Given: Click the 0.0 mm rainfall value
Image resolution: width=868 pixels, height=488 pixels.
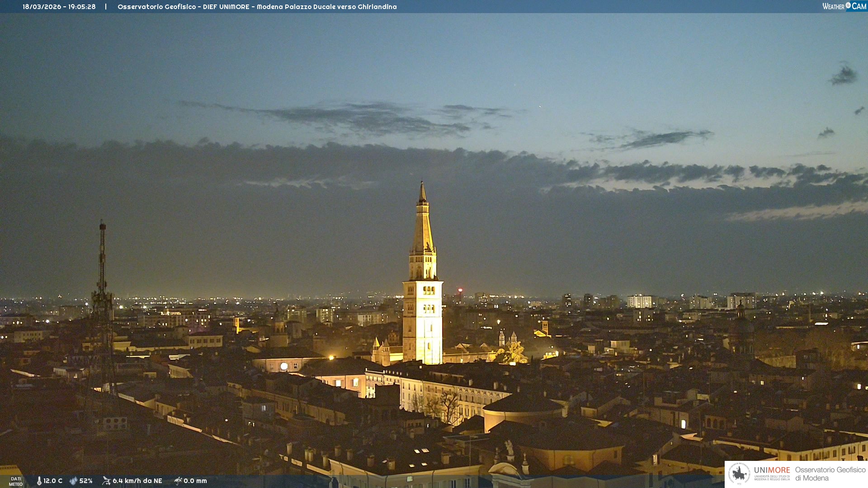Looking at the screenshot, I should [x=195, y=481].
